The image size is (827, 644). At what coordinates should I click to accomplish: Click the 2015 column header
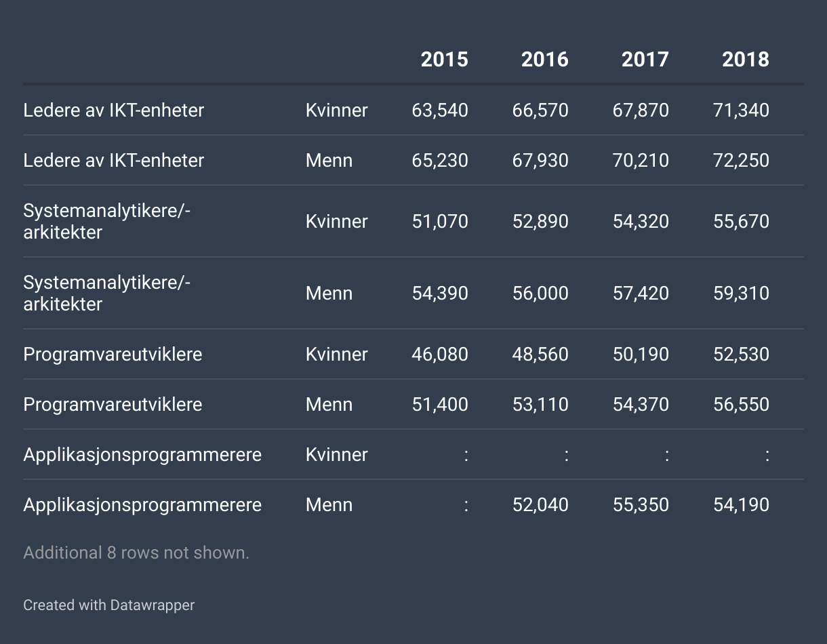[x=444, y=60]
